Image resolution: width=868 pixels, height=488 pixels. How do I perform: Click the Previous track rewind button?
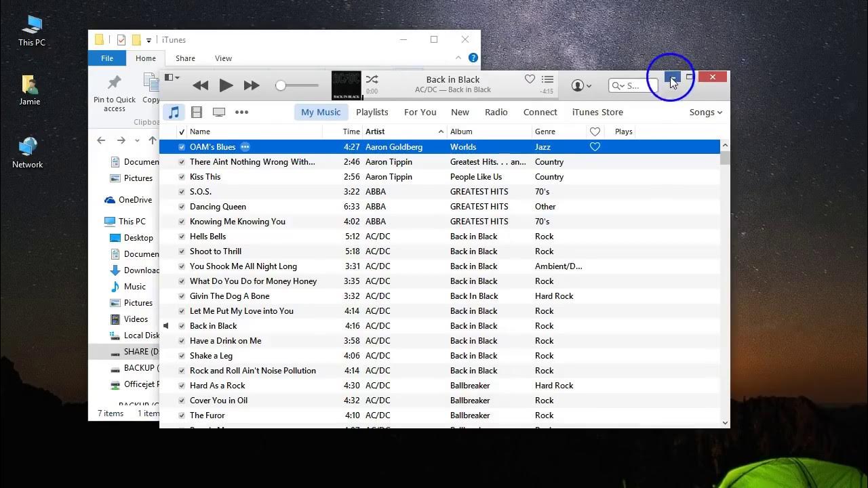point(200,85)
